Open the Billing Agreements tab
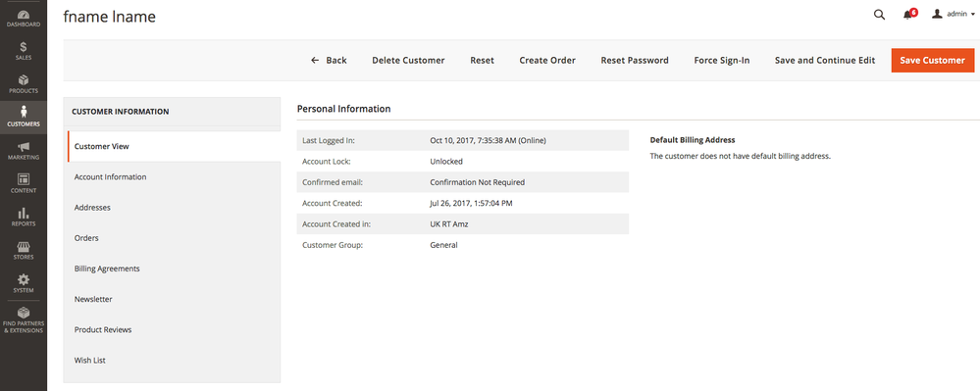The image size is (980, 391). coord(174,269)
